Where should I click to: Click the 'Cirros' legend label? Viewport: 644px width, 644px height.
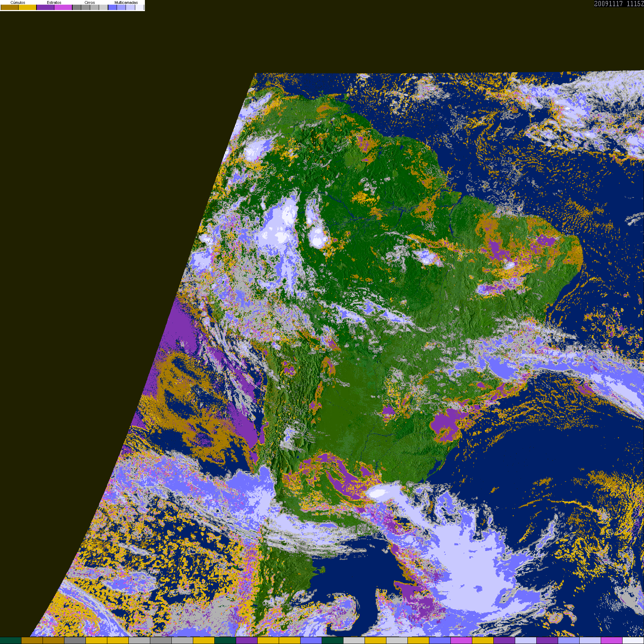click(89, 3)
